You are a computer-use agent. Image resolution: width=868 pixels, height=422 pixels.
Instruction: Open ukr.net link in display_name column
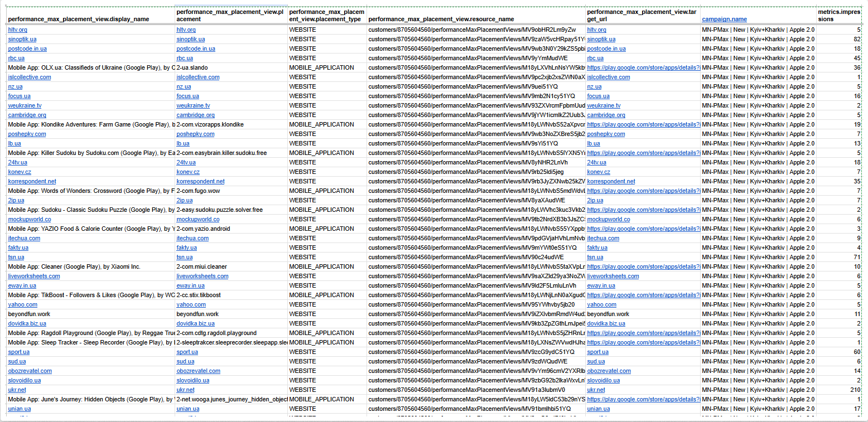(x=17, y=390)
